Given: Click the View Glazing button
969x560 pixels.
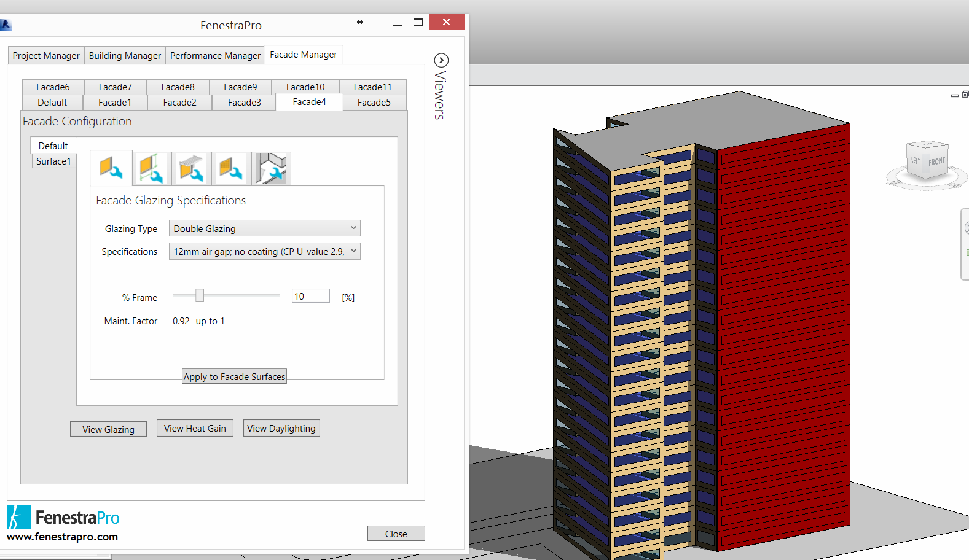Looking at the screenshot, I should pyautogui.click(x=108, y=429).
